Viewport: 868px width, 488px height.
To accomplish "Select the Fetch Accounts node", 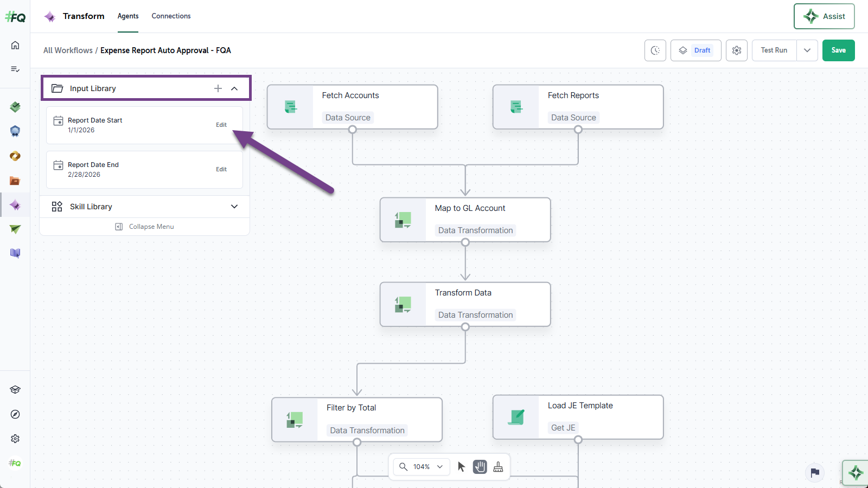I will point(353,107).
